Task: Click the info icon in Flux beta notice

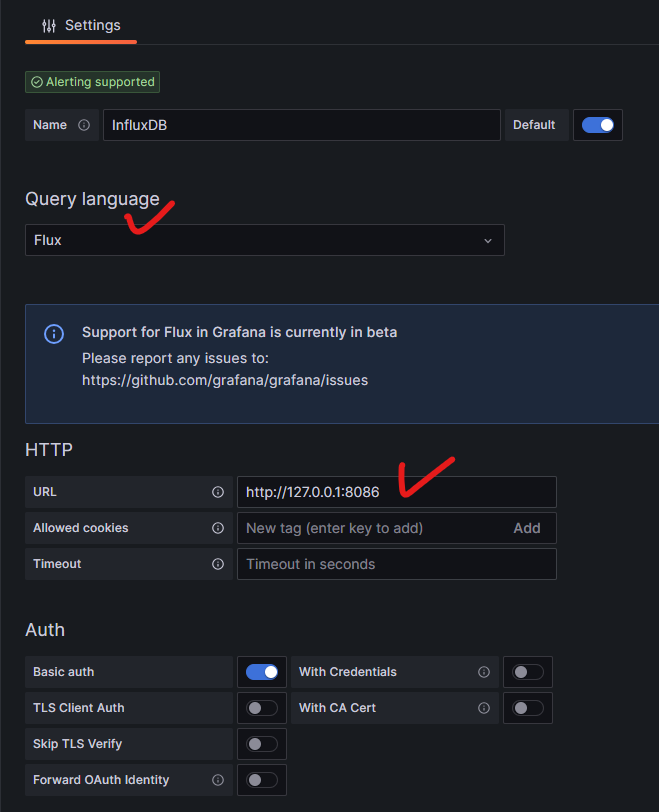Action: click(x=54, y=334)
